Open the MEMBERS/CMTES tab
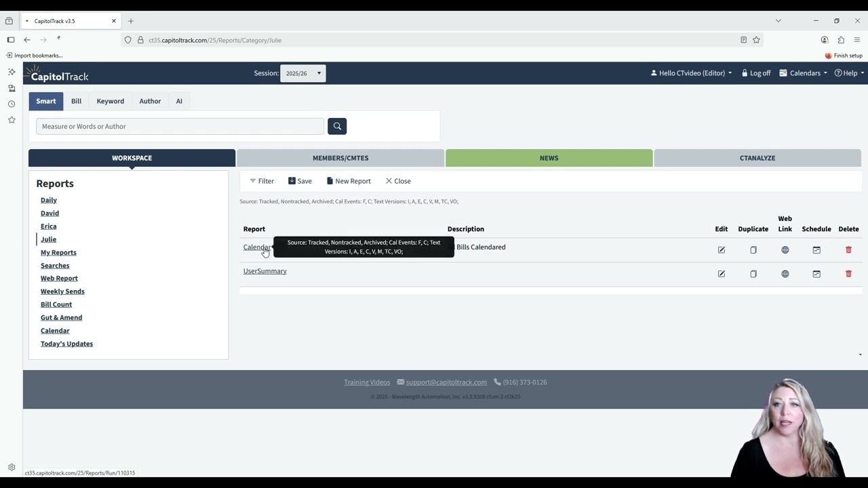Screen dimensions: 868x488 tap(340, 158)
